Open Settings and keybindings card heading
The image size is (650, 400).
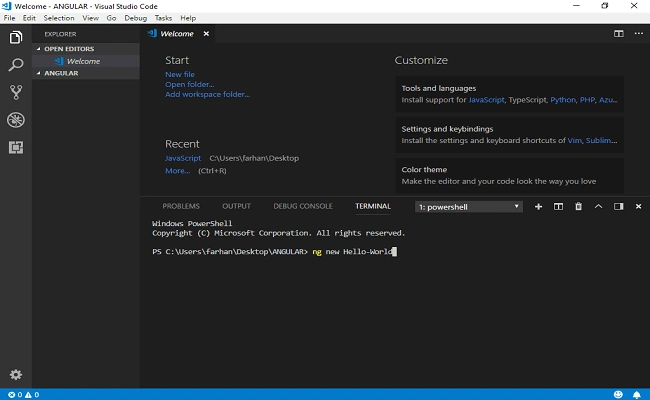click(x=447, y=129)
